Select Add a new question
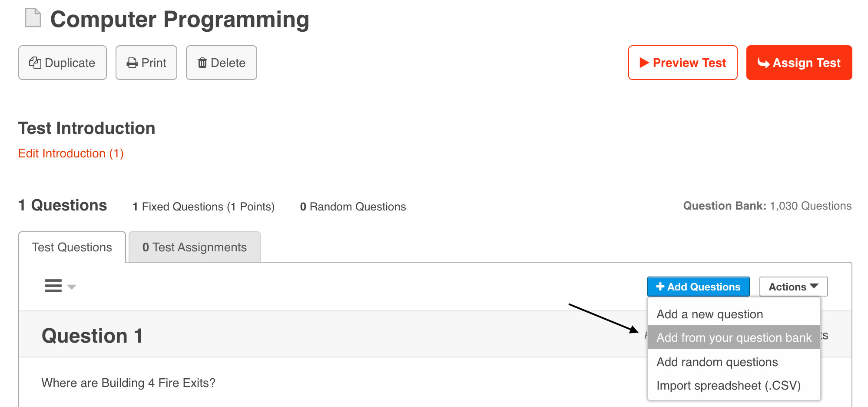The height and width of the screenshot is (407, 868). coord(709,314)
